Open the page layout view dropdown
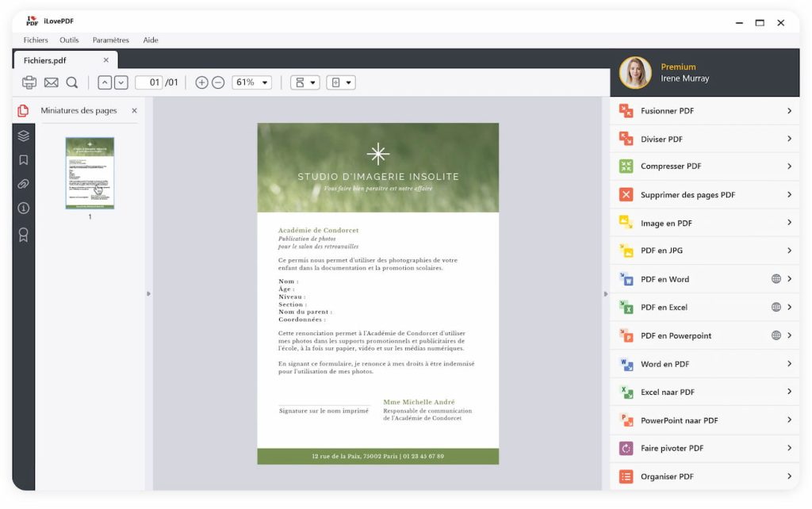Image resolution: width=812 pixels, height=509 pixels. pyautogui.click(x=305, y=82)
